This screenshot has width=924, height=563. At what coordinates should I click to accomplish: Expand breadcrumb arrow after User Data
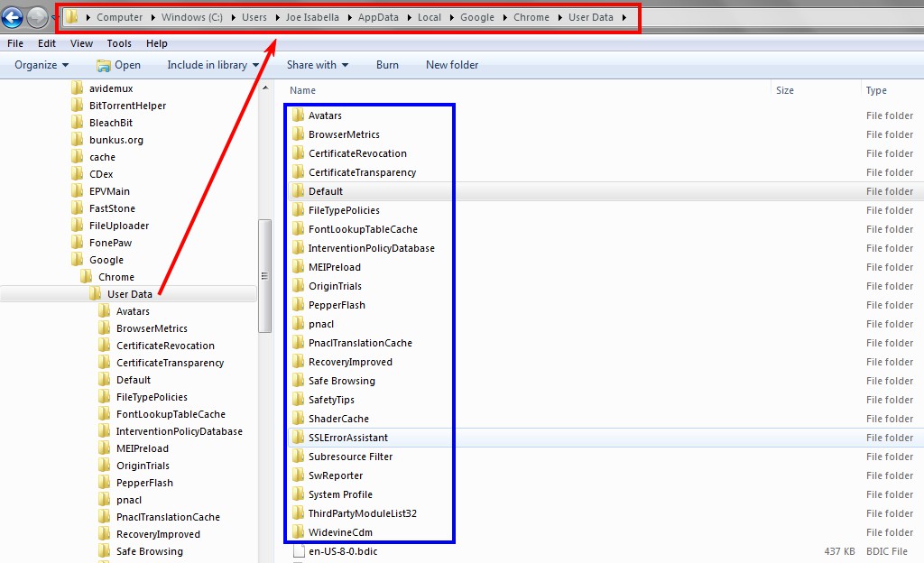click(624, 18)
